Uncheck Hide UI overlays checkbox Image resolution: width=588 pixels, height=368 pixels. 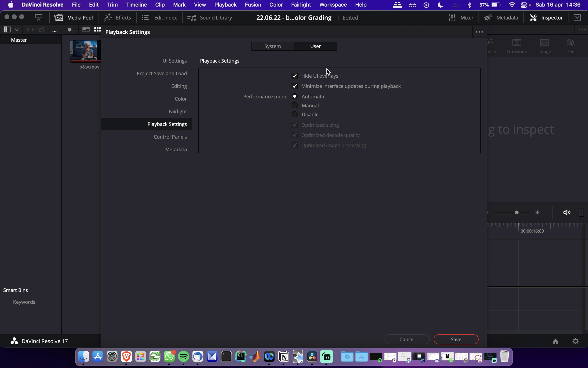(294, 76)
